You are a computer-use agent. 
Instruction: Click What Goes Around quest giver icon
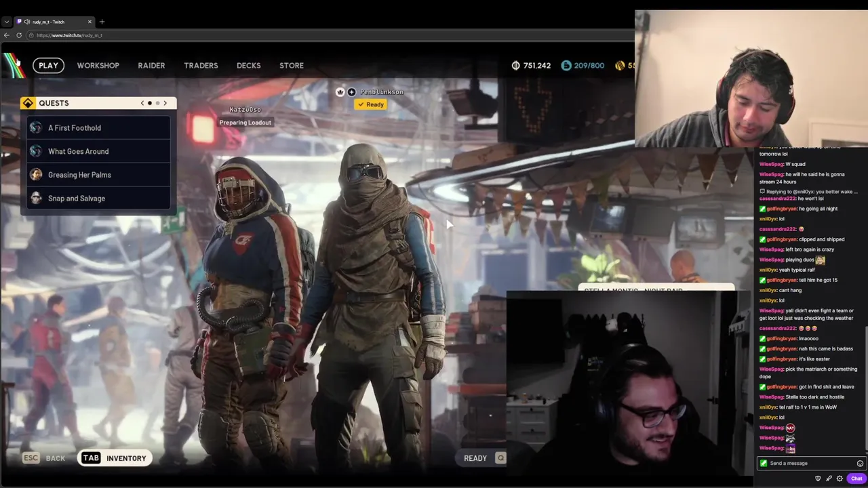[x=36, y=151]
